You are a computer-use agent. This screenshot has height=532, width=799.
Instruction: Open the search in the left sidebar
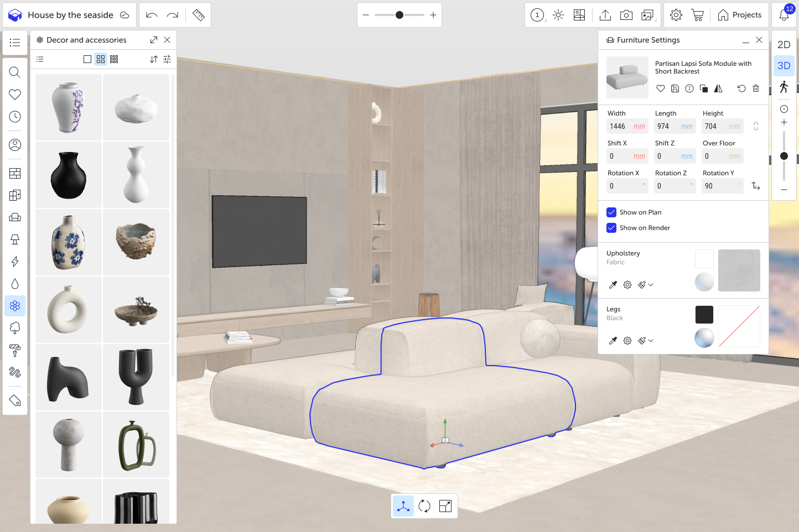click(x=15, y=72)
